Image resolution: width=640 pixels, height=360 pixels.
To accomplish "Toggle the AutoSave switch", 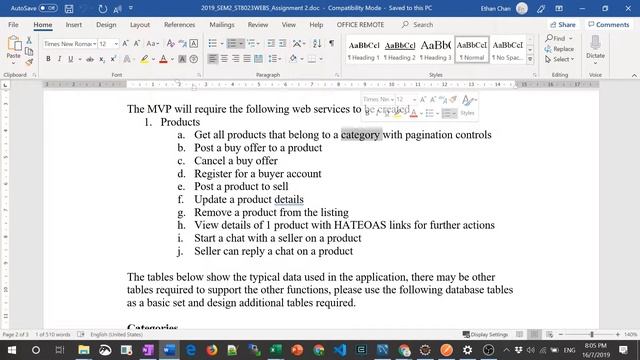I will [48, 8].
